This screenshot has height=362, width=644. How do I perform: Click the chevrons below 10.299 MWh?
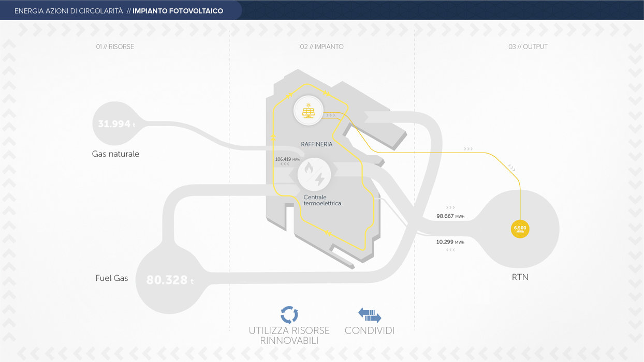click(450, 250)
